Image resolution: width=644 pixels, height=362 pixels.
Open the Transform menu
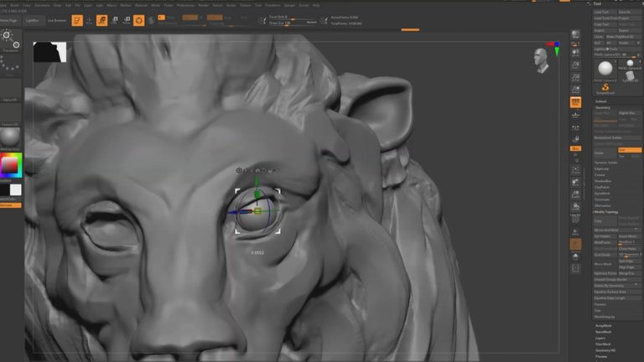[273, 5]
